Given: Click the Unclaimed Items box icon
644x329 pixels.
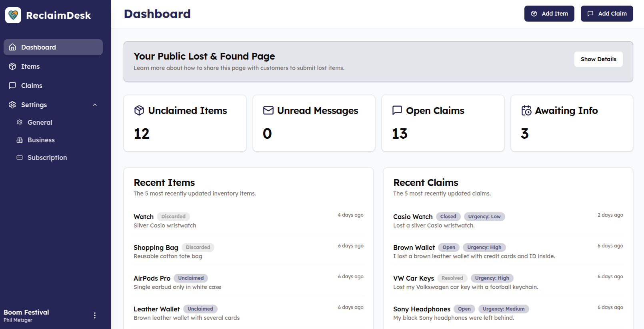Looking at the screenshot, I should 139,110.
